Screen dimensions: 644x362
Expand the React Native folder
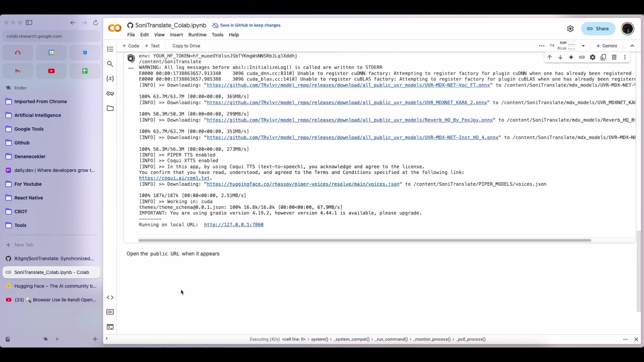[x=51, y=198]
